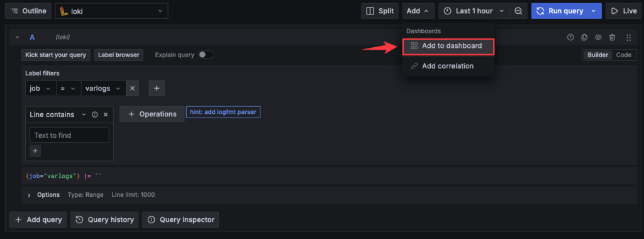644x239 pixels.
Task: Collapse query row A chevron
Action: [17, 37]
